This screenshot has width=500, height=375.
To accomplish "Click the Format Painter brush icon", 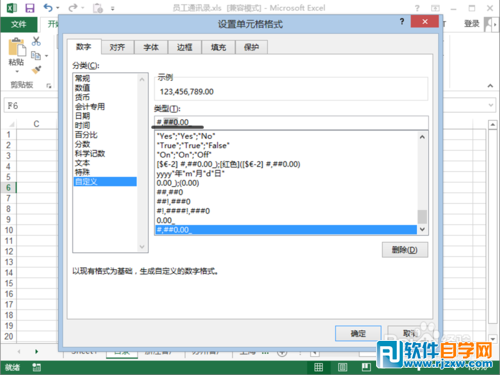I will click(x=36, y=70).
